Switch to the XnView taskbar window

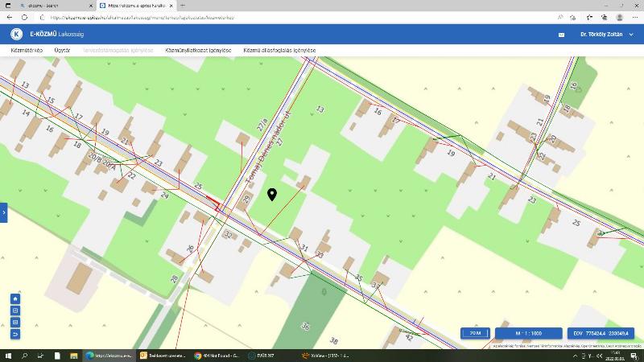point(324,356)
